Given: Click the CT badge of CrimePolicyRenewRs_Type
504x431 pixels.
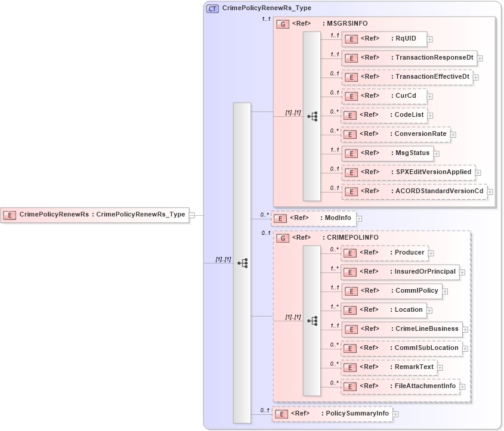Looking at the screenshot, I should tap(211, 8).
